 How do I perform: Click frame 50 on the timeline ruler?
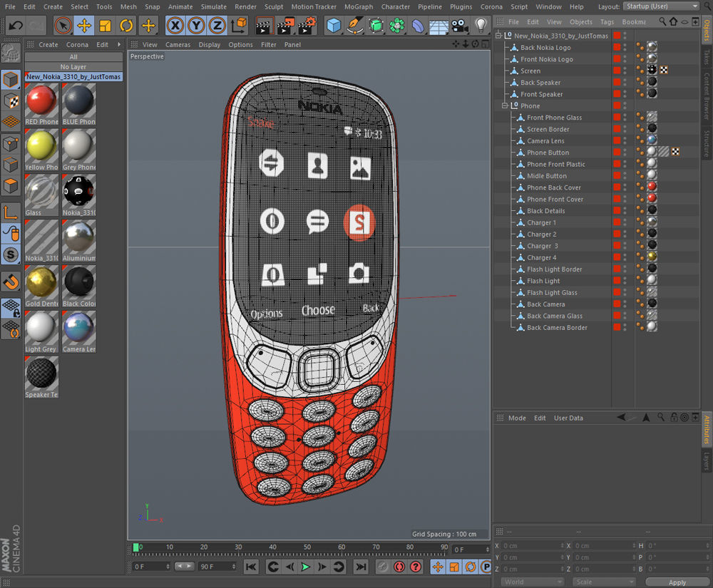coord(307,547)
